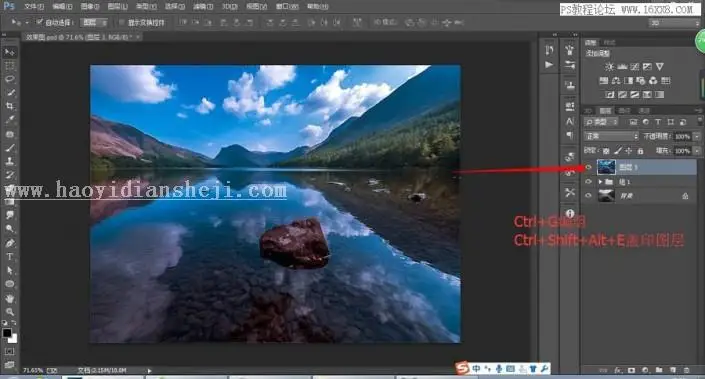Click the background color swatch
Screen dimensions: 705x379
[13, 339]
